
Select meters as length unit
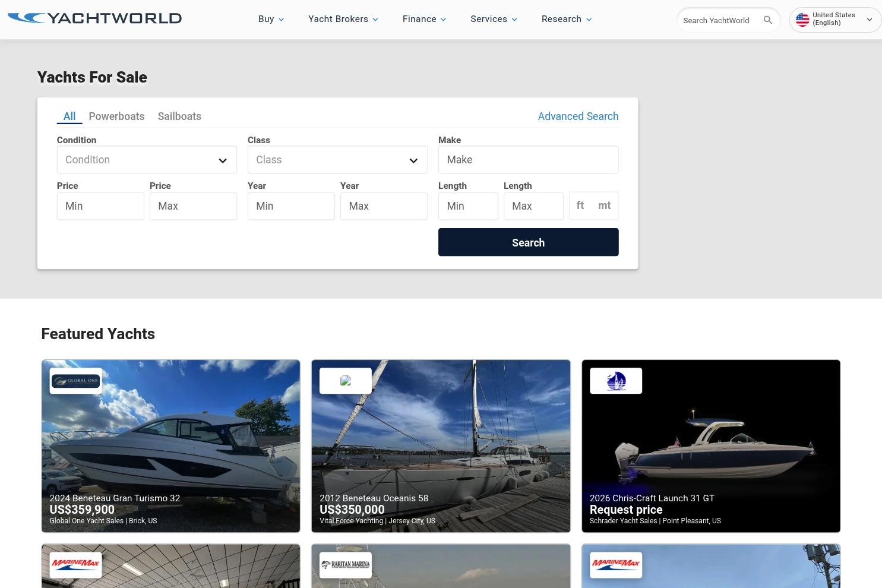click(605, 206)
